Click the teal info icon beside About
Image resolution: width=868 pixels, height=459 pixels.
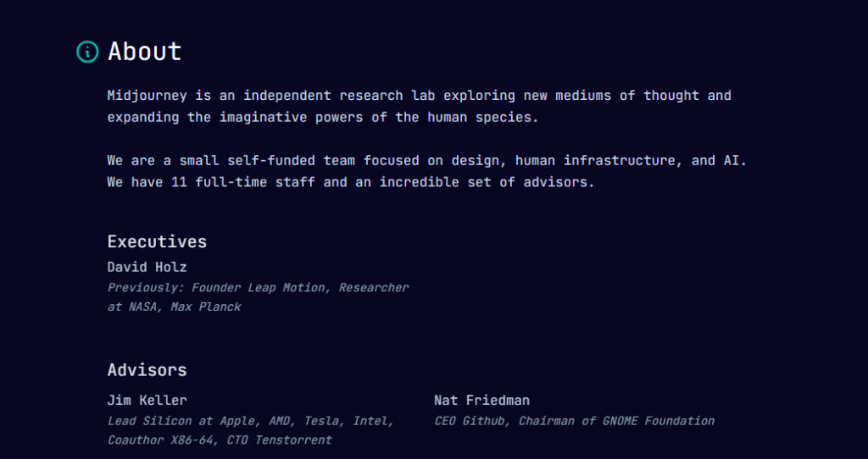coord(87,52)
